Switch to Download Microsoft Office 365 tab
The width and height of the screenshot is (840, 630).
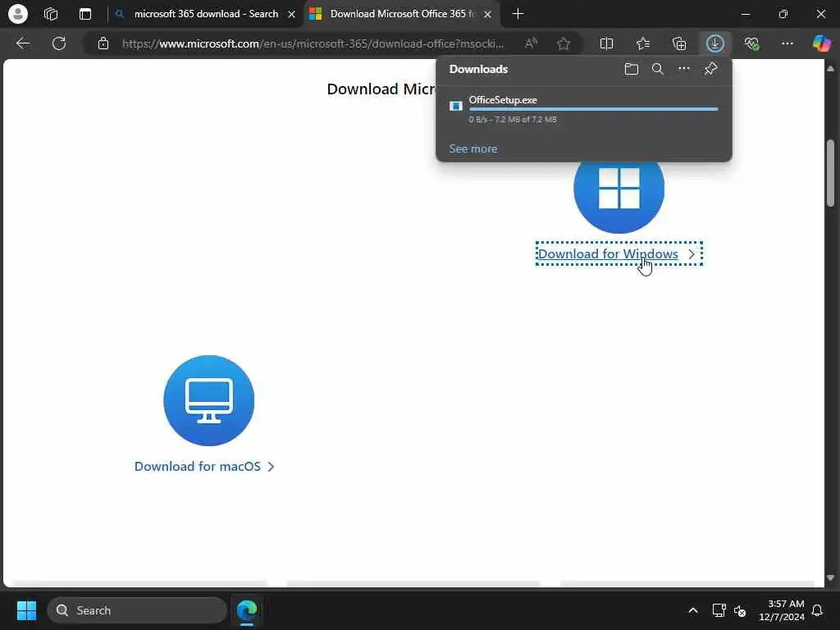[x=402, y=14]
